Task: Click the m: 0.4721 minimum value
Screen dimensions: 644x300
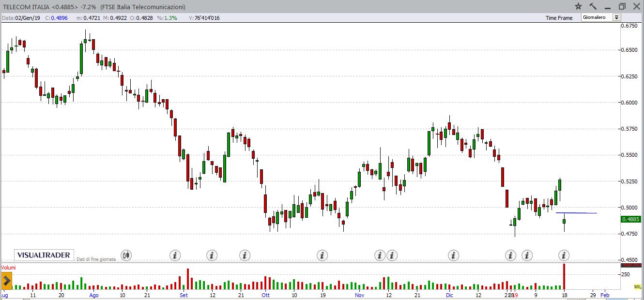Action: coord(88,18)
